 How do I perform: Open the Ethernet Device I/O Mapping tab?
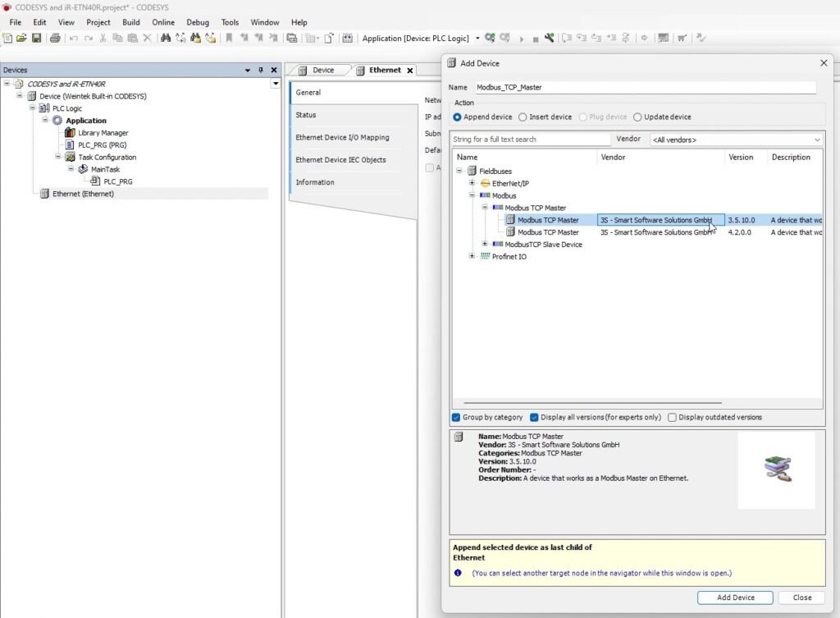click(x=342, y=137)
